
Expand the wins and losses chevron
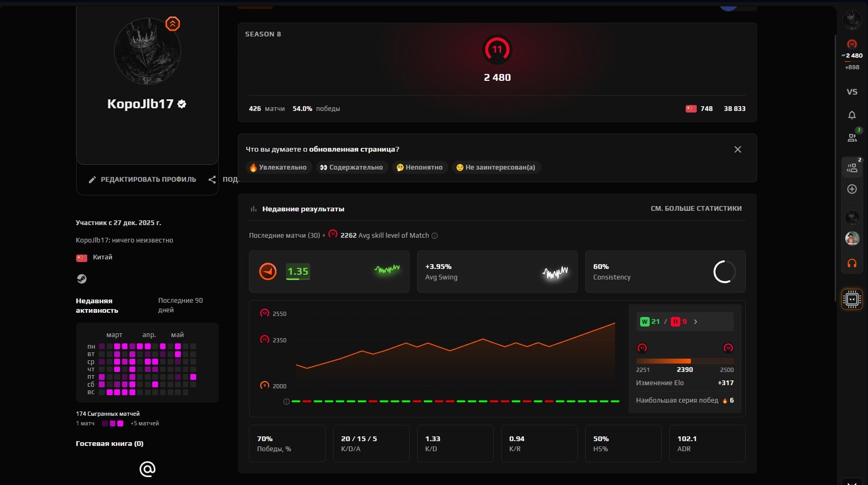click(695, 322)
